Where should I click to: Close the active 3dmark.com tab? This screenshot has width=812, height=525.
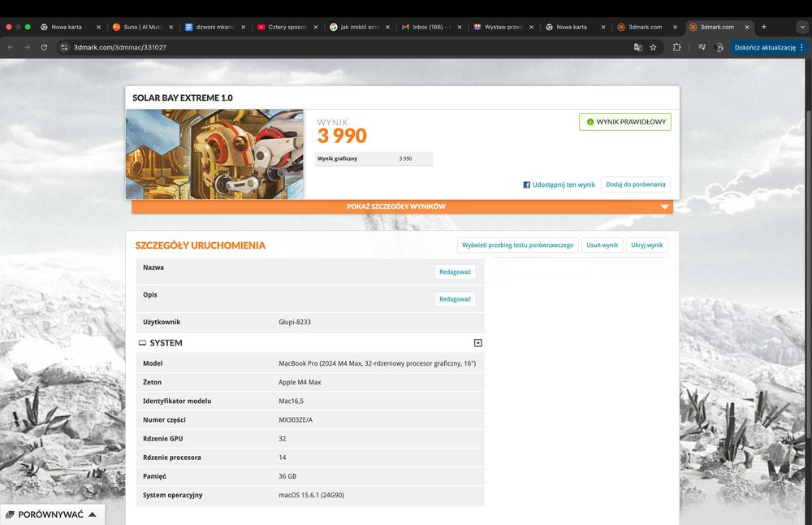[x=747, y=27]
